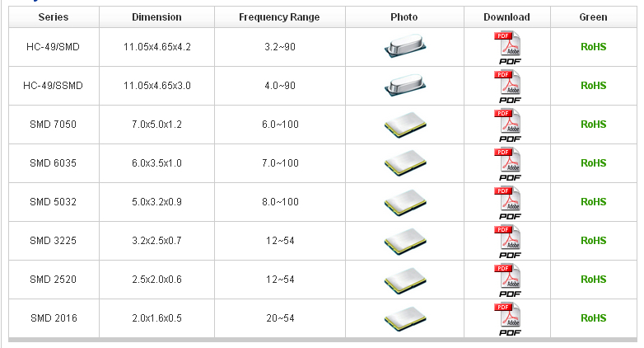Viewport: 644px width, 348px height.
Task: Download SMD 5032 PDF datasheet
Action: click(508, 202)
